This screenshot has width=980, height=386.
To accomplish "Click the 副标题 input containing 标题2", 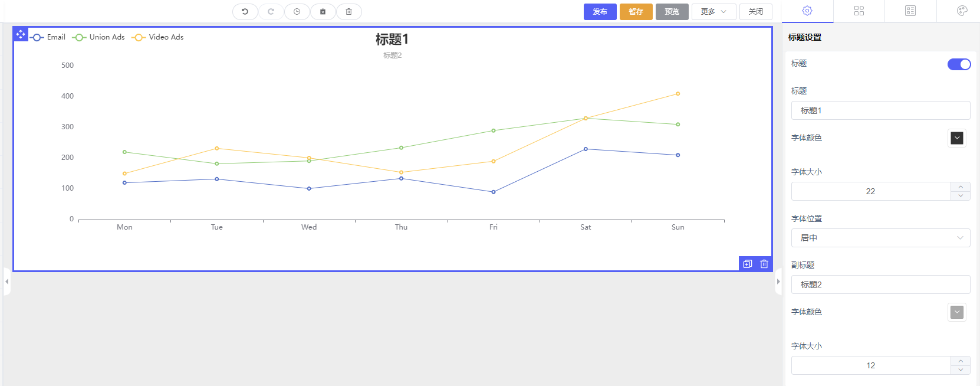I will click(880, 284).
